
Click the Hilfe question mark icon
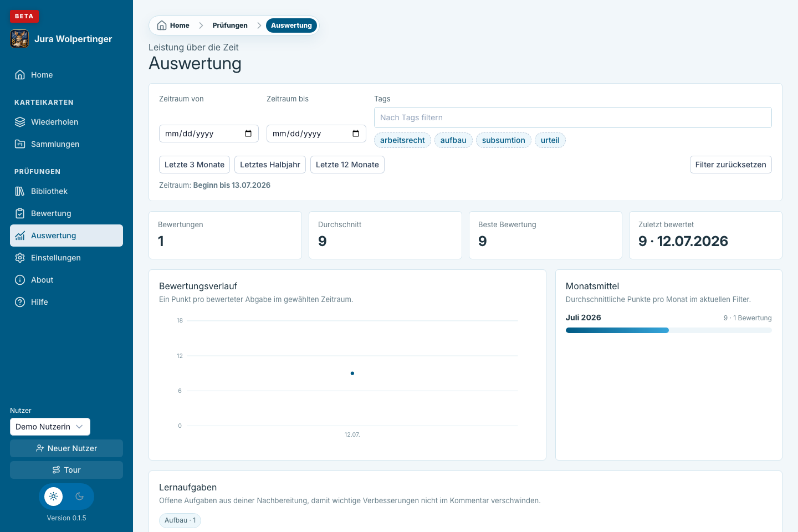tap(20, 302)
